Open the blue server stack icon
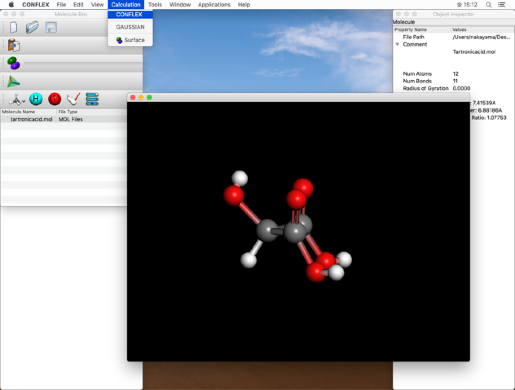 [92, 99]
